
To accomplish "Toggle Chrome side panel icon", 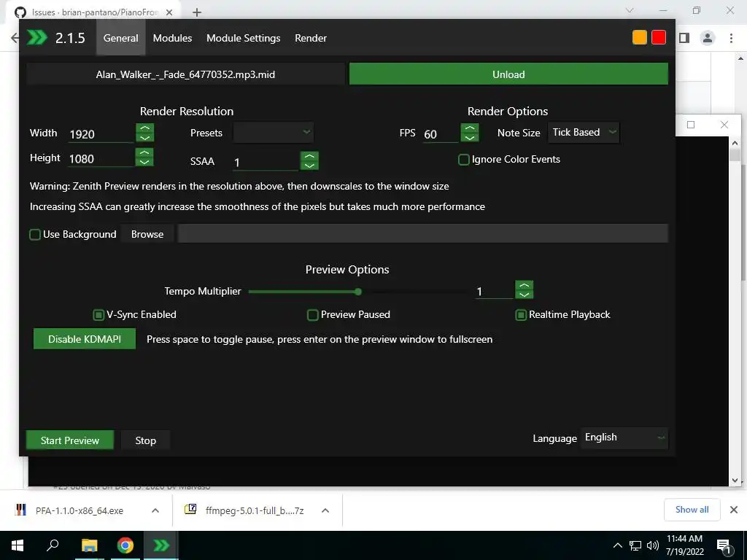I will pyautogui.click(x=684, y=38).
